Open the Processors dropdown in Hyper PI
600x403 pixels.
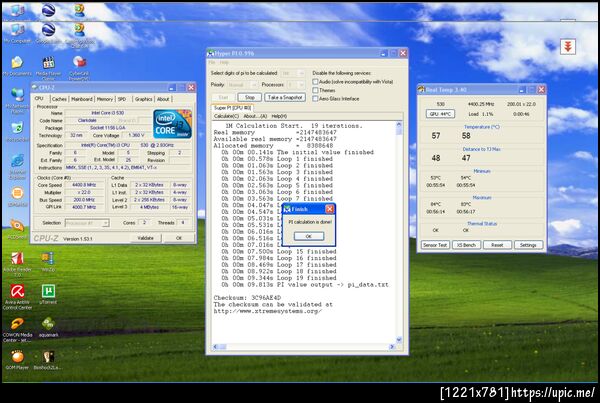296,85
